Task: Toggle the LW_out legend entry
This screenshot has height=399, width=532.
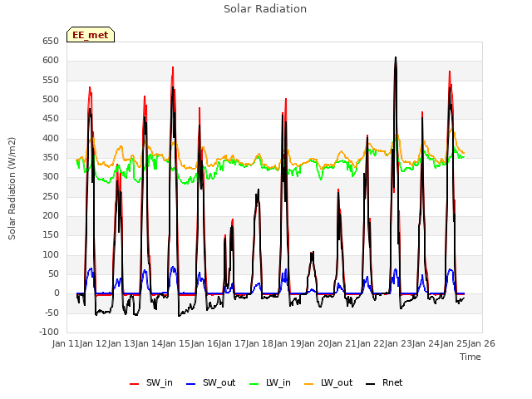Action: click(x=328, y=382)
